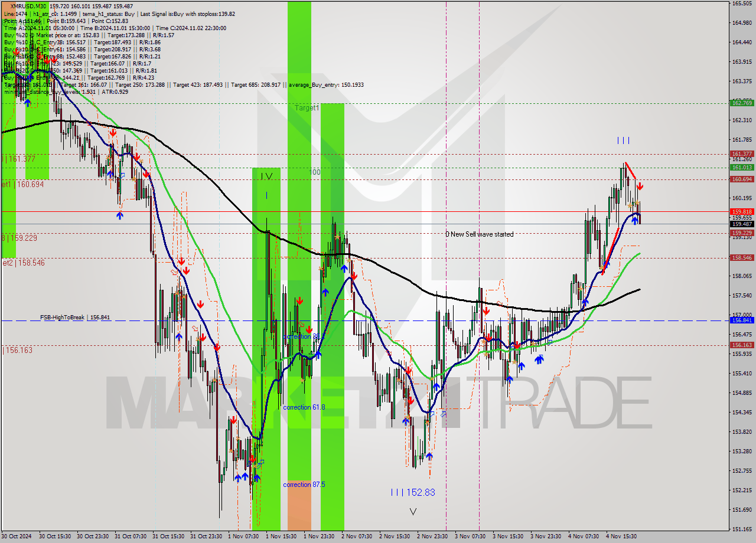Click the red 159.229 price tag
Viewport: 756px width, 543px height.
(x=742, y=233)
